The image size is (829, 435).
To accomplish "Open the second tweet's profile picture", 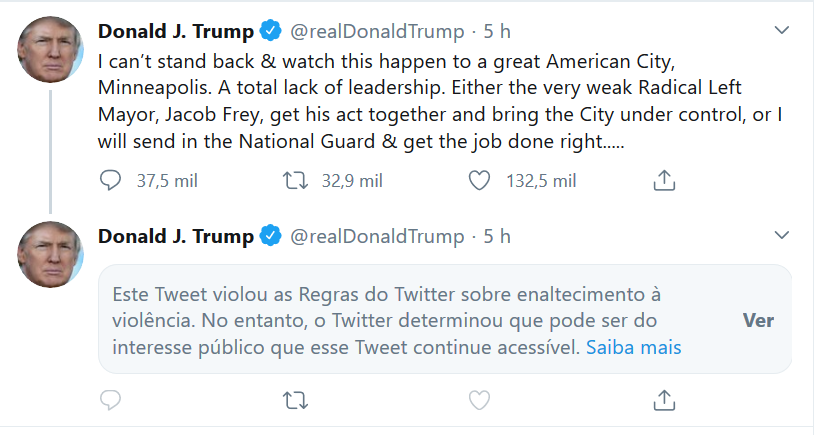I will point(50,254).
